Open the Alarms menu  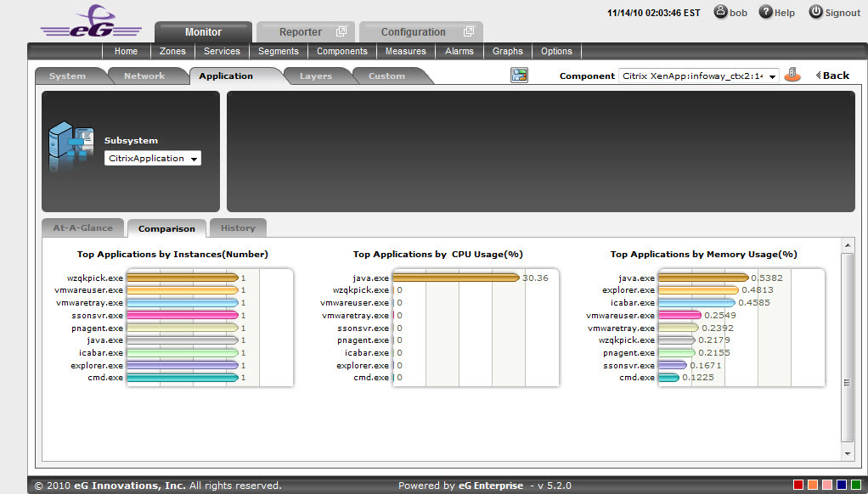click(459, 51)
